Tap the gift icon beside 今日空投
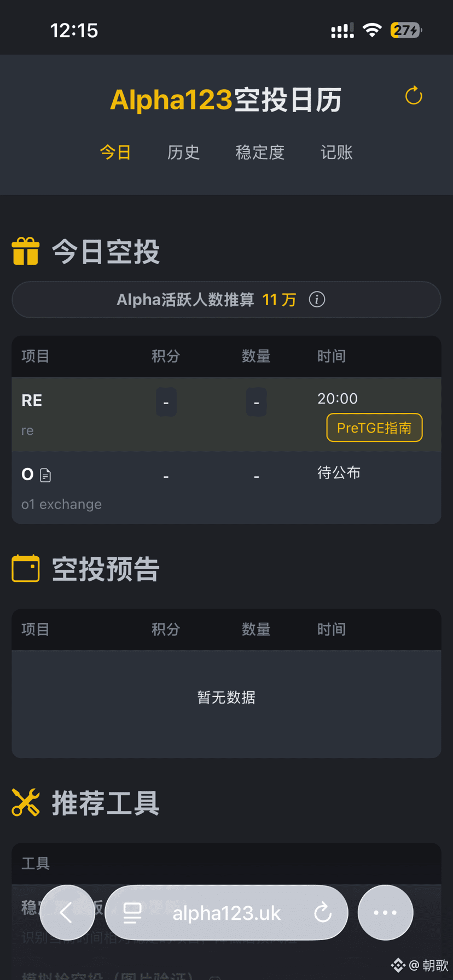 point(26,252)
